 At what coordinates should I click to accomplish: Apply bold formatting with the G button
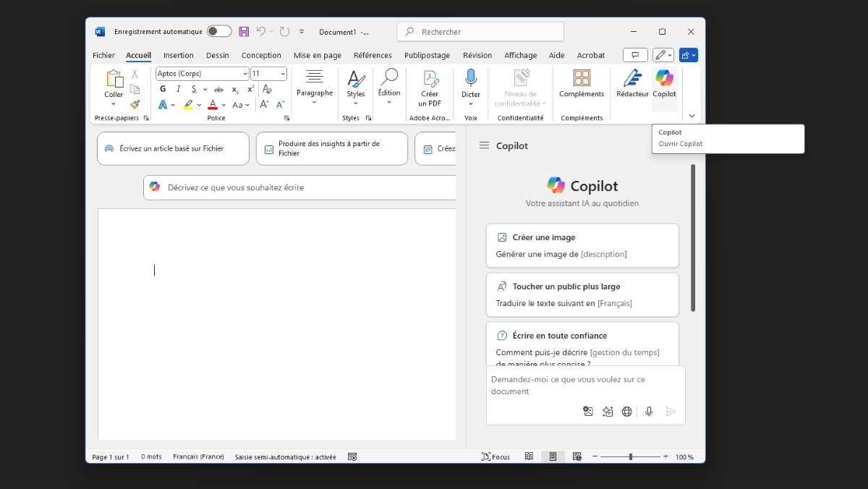click(163, 89)
